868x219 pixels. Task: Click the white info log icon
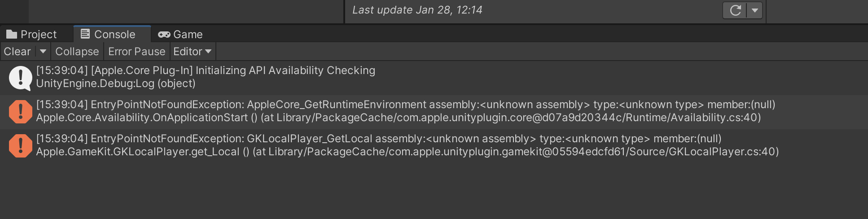[x=20, y=78]
